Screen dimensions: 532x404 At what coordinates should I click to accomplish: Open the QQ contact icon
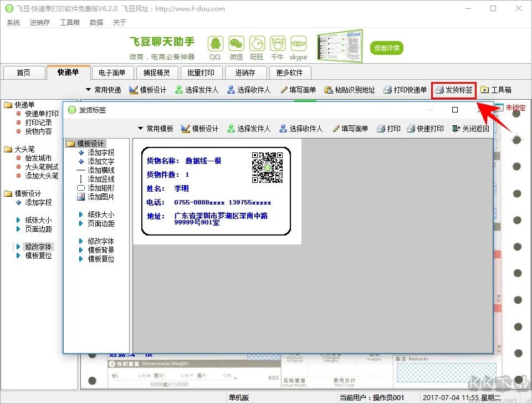click(x=215, y=44)
